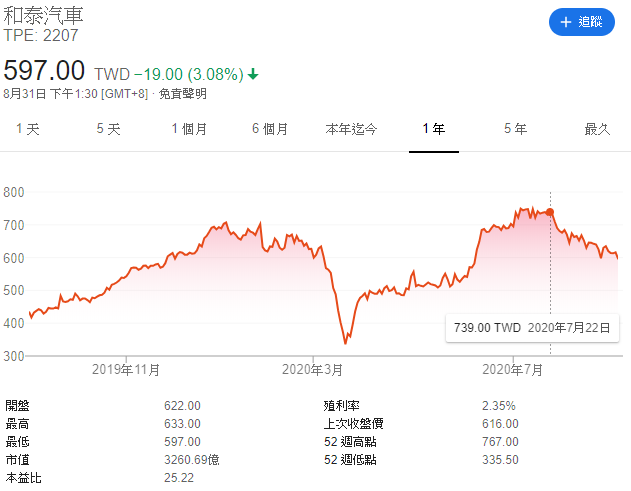Image resolution: width=631 pixels, height=491 pixels.
Task: Open the 免責聲明 disclaimer link
Action: pyautogui.click(x=183, y=94)
